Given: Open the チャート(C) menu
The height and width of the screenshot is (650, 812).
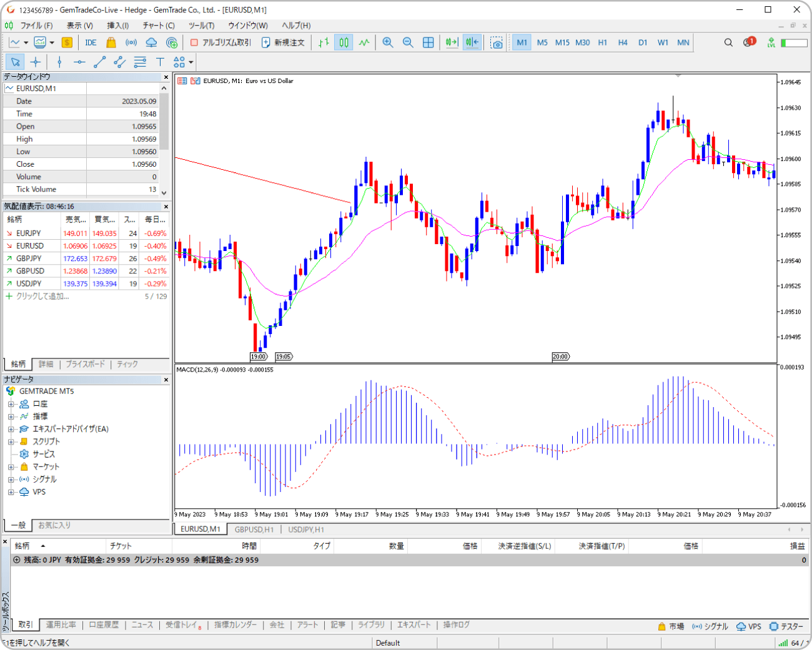Looking at the screenshot, I should tap(159, 26).
